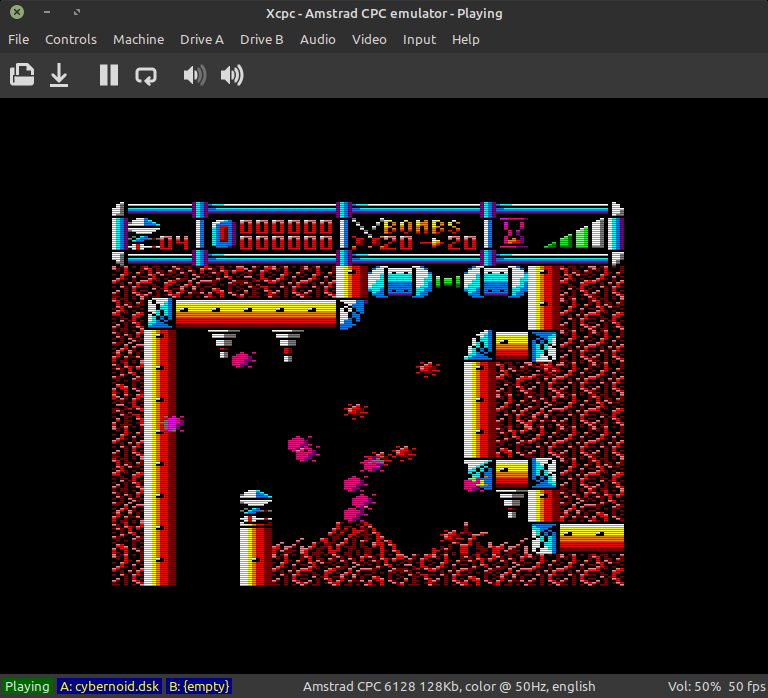This screenshot has width=768, height=698.
Task: Click the Playing status indicator
Action: tap(27, 686)
